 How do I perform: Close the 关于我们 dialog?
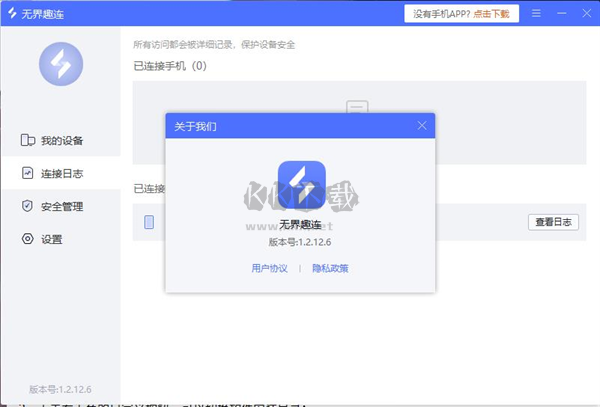[422, 125]
